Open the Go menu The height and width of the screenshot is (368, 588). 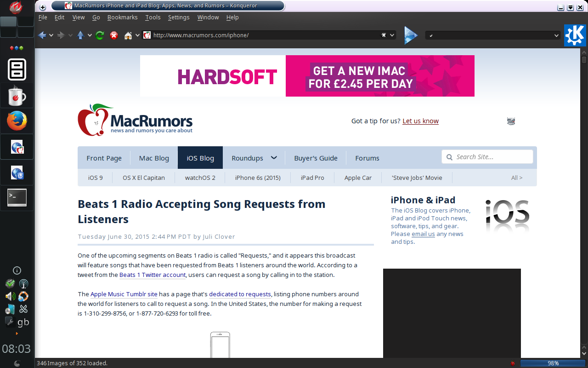pyautogui.click(x=96, y=17)
